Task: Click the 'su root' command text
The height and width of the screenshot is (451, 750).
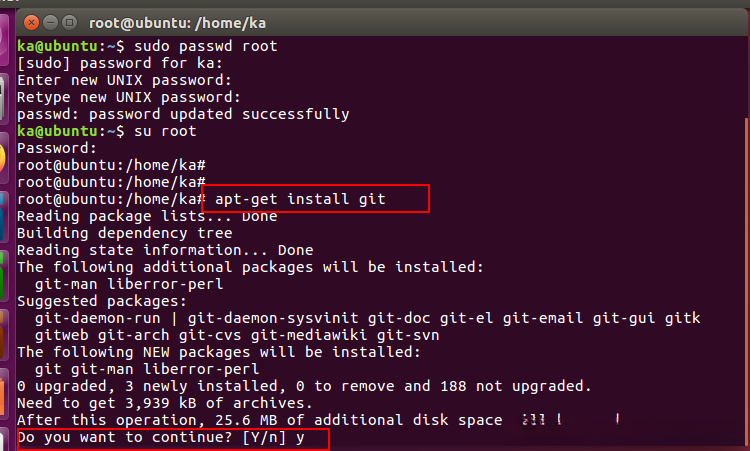Action: coord(161,131)
